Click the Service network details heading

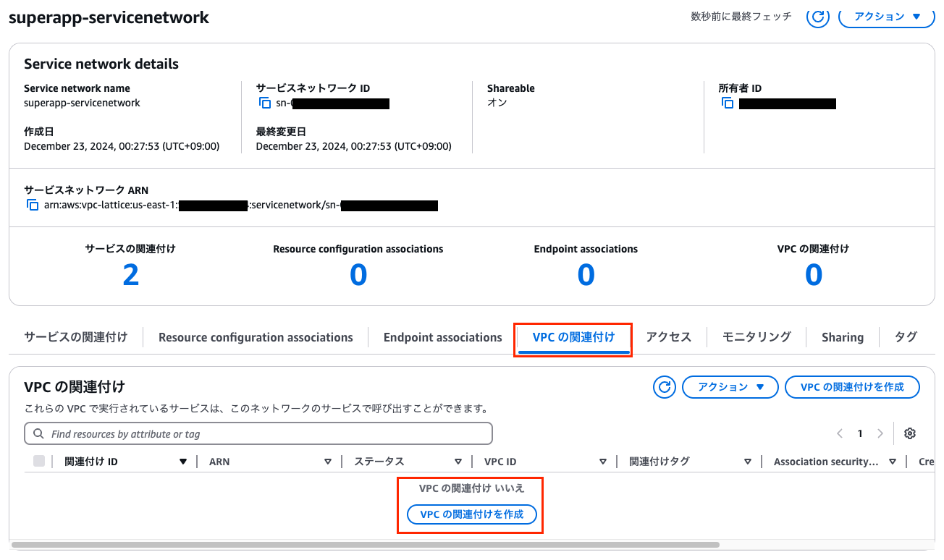(x=101, y=64)
